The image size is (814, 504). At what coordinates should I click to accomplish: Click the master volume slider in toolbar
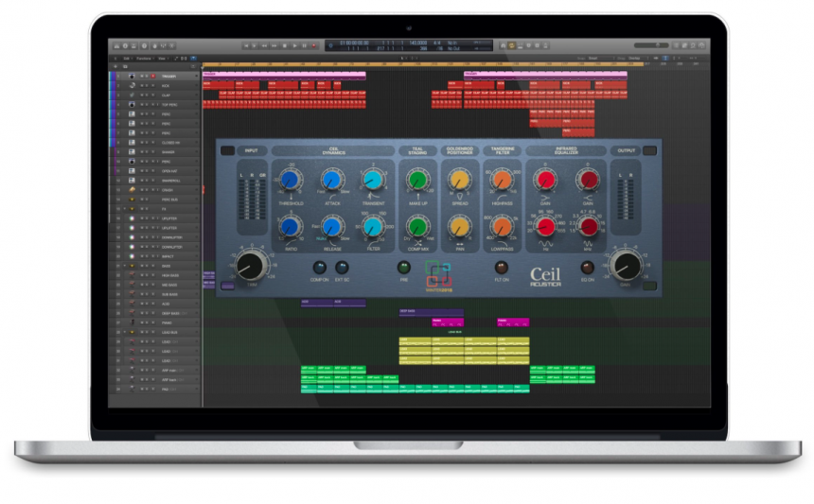tap(651, 45)
